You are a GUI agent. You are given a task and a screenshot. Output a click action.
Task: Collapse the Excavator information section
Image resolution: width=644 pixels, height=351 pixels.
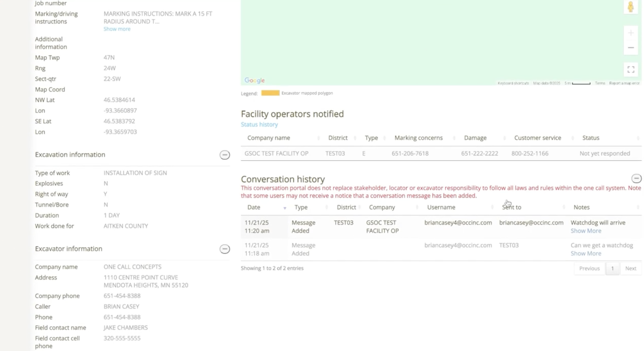coord(224,249)
